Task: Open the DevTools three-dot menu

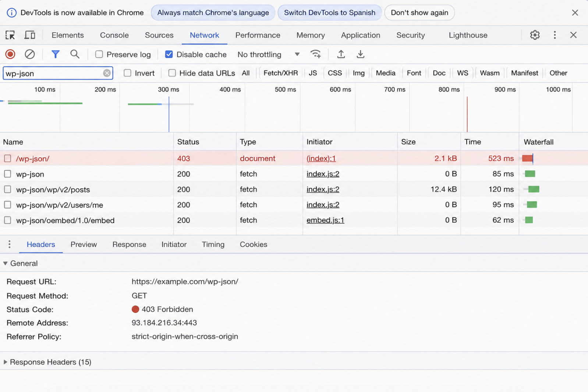Action: point(555,35)
